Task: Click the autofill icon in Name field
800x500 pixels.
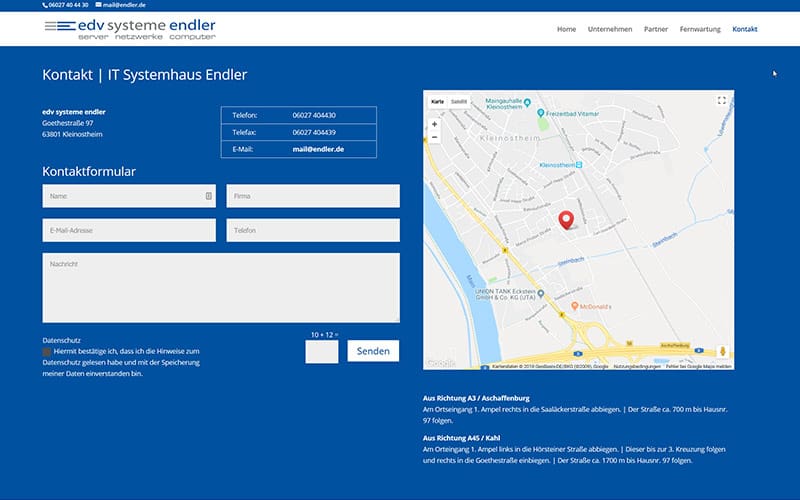Action: point(209,196)
